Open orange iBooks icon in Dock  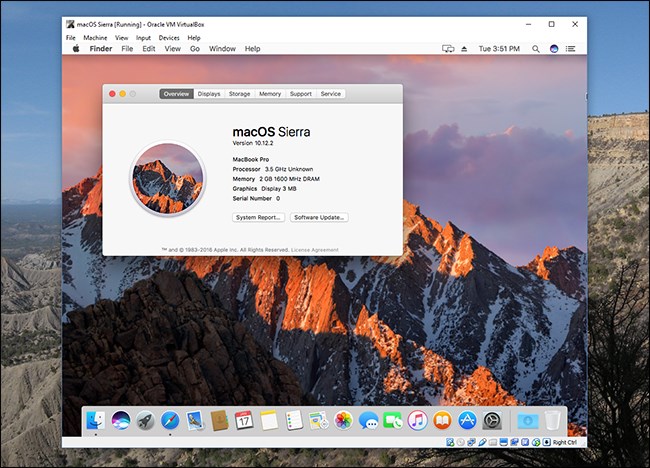[x=442, y=420]
